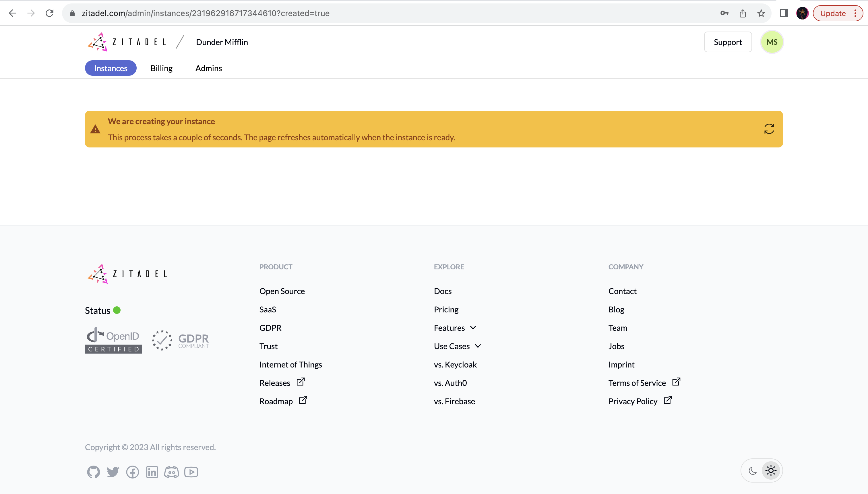
Task: Click the browser address bar URL
Action: (x=205, y=13)
